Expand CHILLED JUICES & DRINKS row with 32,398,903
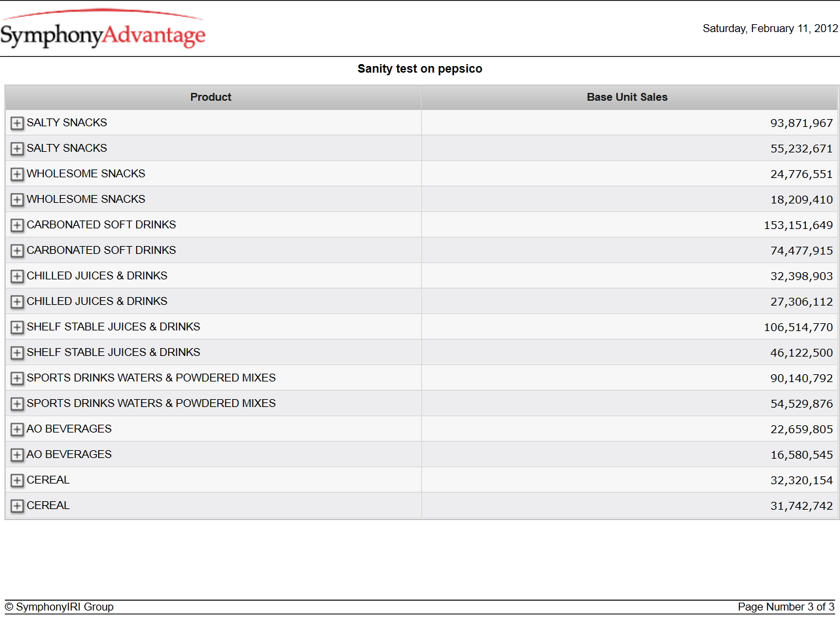The image size is (840, 619). point(17,276)
